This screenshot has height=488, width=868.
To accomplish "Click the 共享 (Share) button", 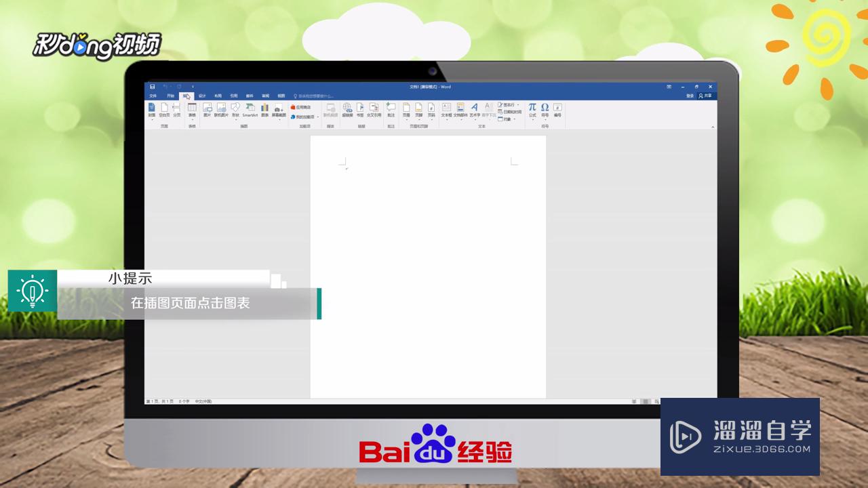I will coord(705,95).
